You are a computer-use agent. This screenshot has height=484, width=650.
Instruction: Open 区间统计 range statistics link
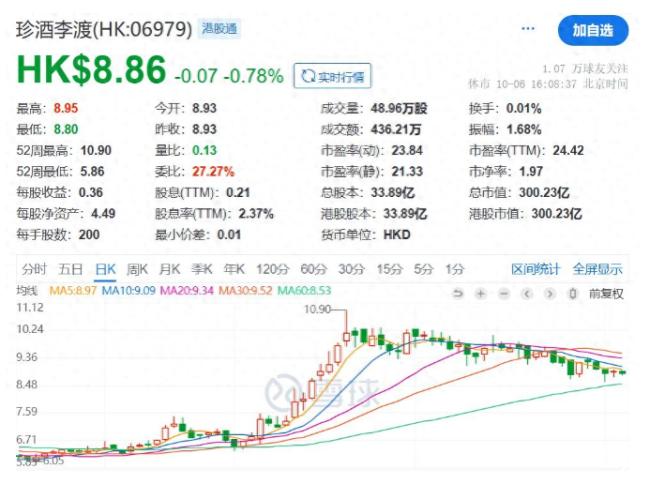(536, 268)
